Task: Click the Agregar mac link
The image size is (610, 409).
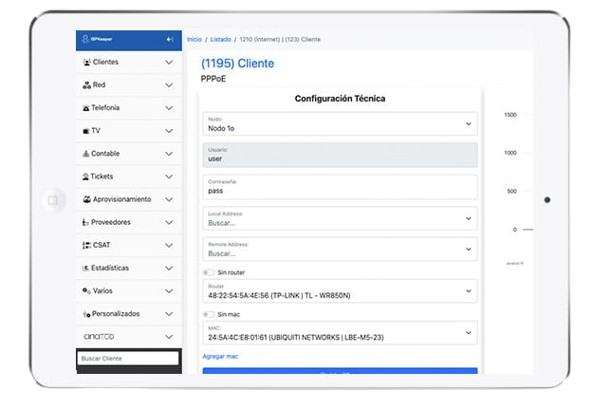Action: (220, 356)
